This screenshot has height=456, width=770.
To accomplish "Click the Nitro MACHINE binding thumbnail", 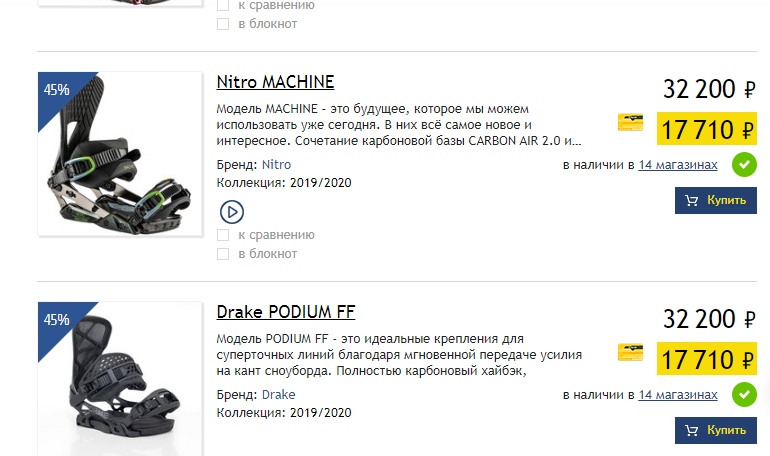I will pyautogui.click(x=120, y=154).
